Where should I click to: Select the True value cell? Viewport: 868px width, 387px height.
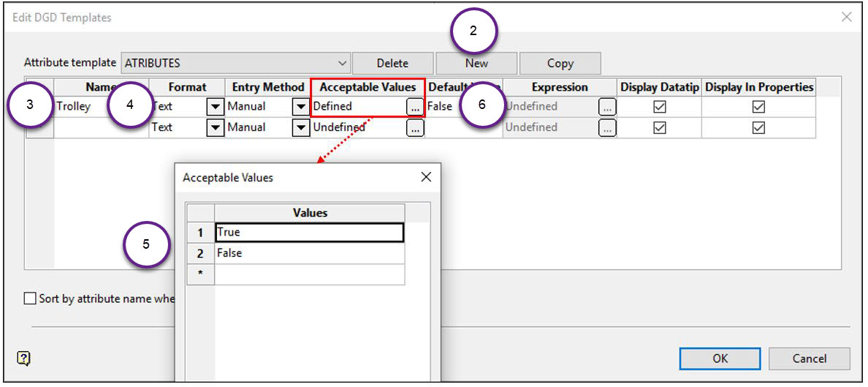tap(309, 233)
